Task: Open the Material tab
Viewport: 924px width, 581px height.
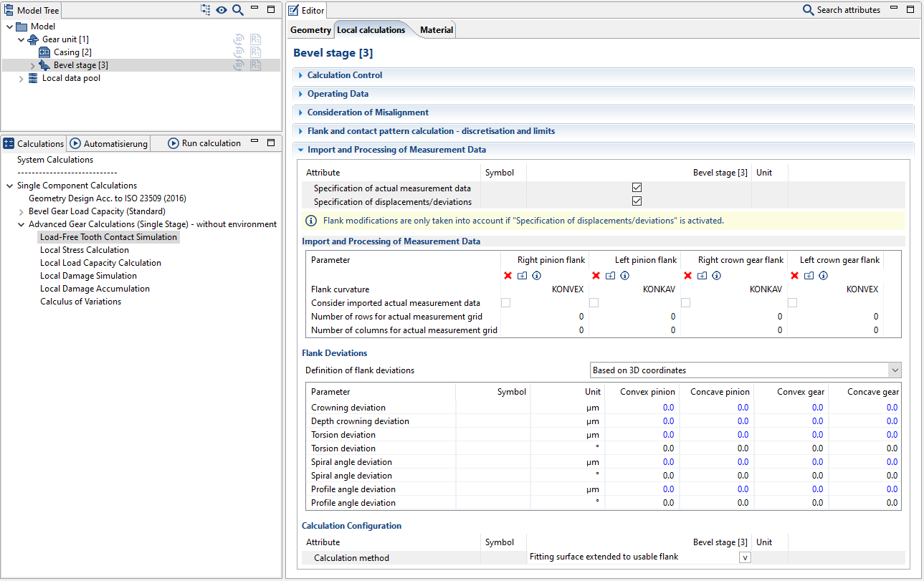Action: (437, 30)
